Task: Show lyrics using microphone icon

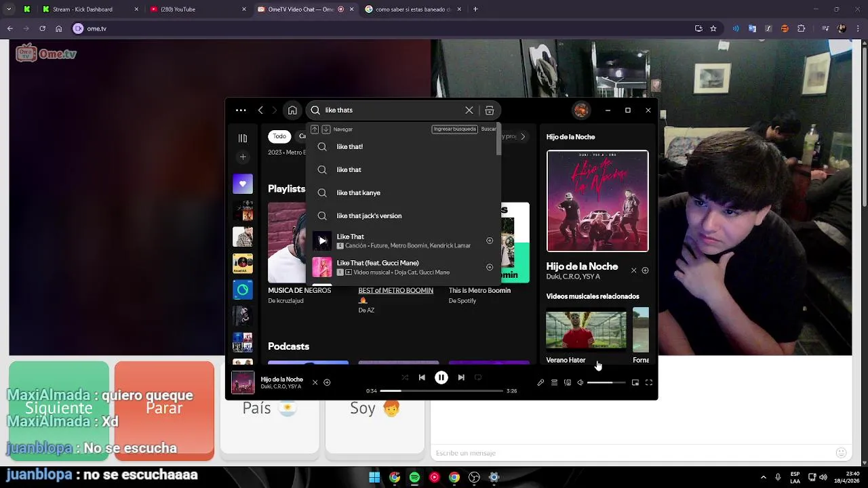Action: click(540, 383)
